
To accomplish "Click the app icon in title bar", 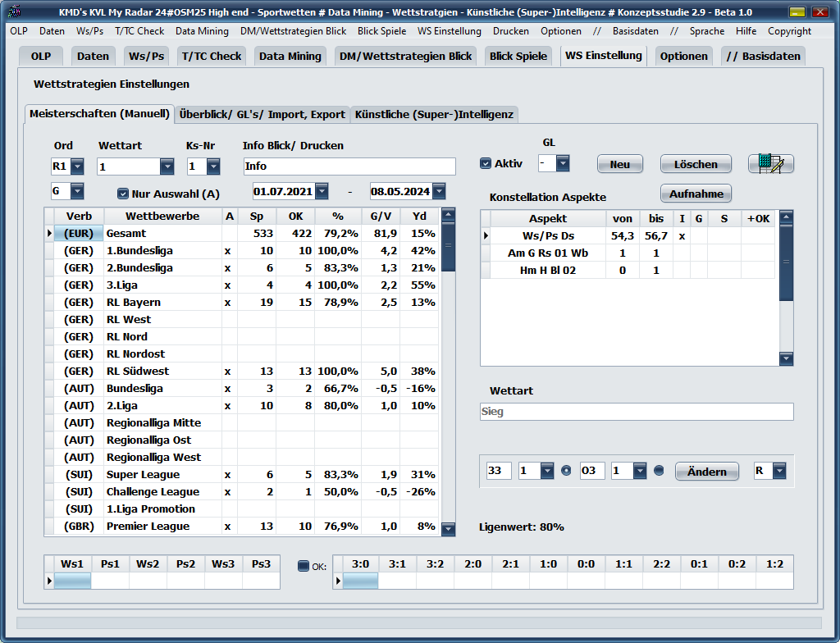I will coord(14,12).
